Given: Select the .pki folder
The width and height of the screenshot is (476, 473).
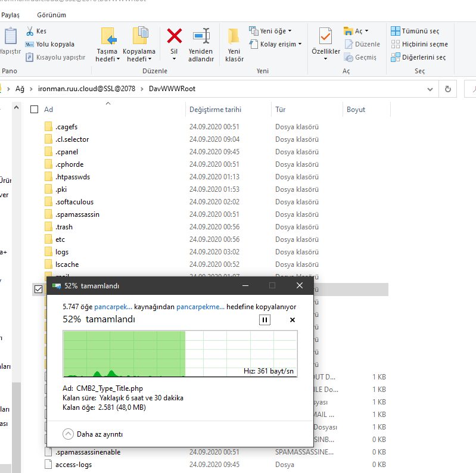Looking at the screenshot, I should (61, 189).
